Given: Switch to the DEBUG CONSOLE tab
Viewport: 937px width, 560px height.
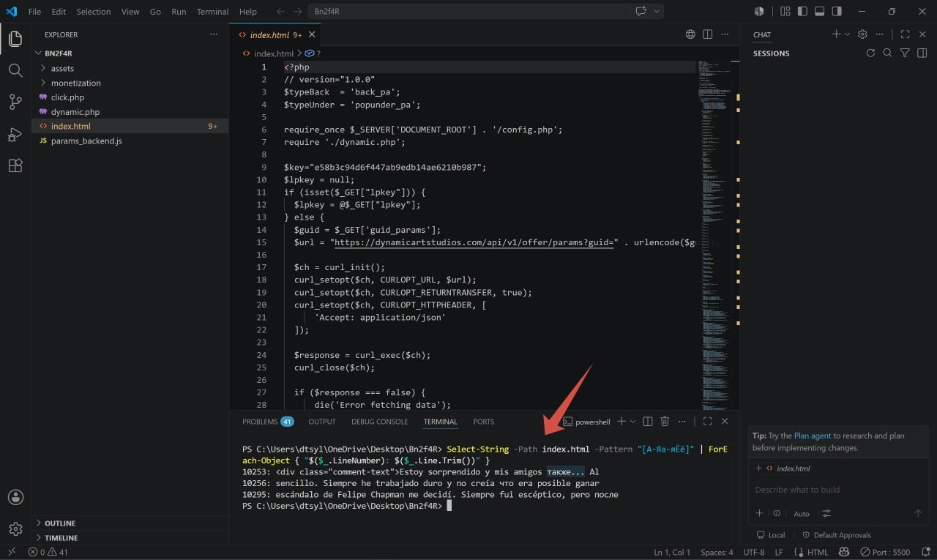Looking at the screenshot, I should pyautogui.click(x=379, y=422).
